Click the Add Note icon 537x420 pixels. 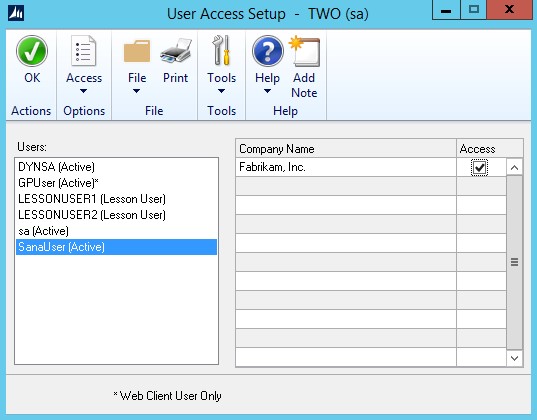click(x=304, y=51)
